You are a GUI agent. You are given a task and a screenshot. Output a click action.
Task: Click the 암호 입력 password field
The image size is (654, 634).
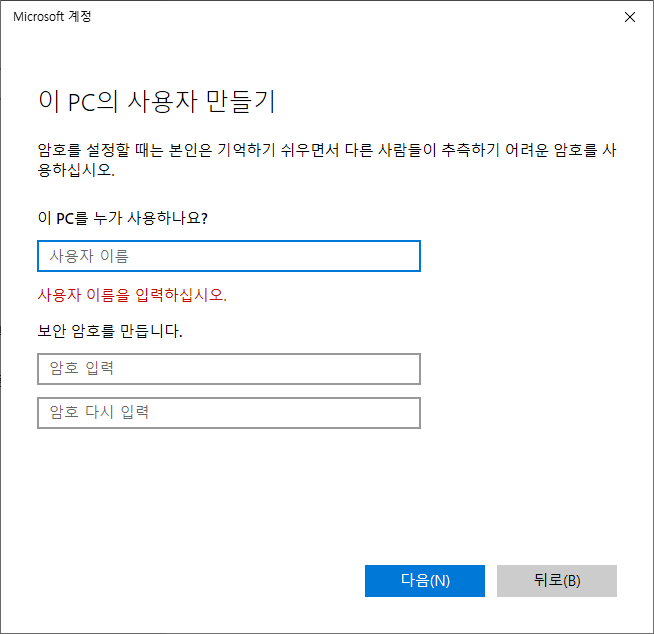(229, 369)
